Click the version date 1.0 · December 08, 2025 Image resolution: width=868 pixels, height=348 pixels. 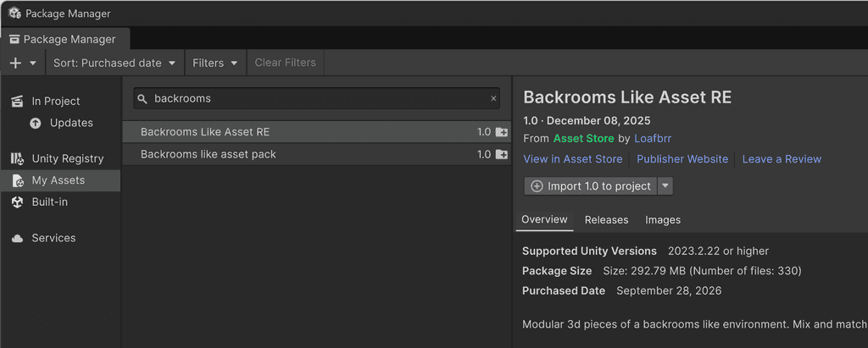[587, 120]
